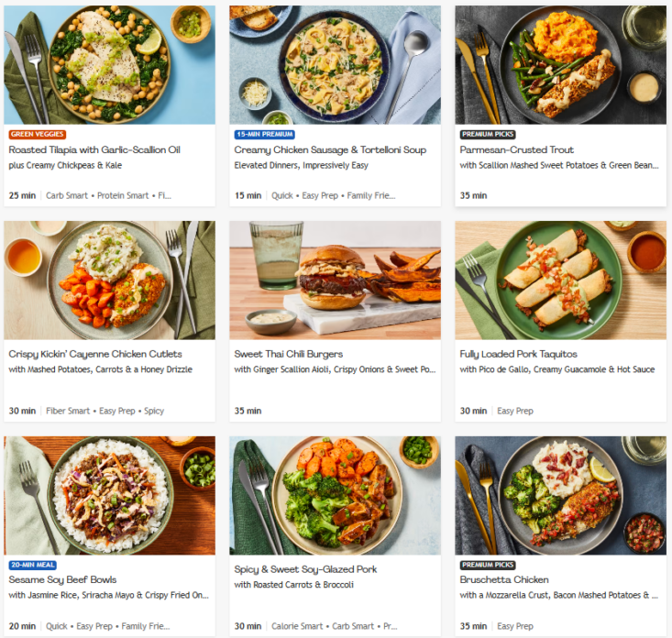Select the Calorie Smart tag on Soy-Glazed Pork
The width and height of the screenshot is (672, 638).
(297, 626)
